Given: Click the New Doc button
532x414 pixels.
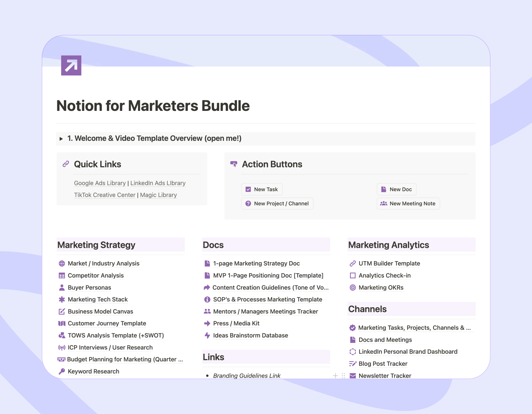Looking at the screenshot, I should click(396, 189).
